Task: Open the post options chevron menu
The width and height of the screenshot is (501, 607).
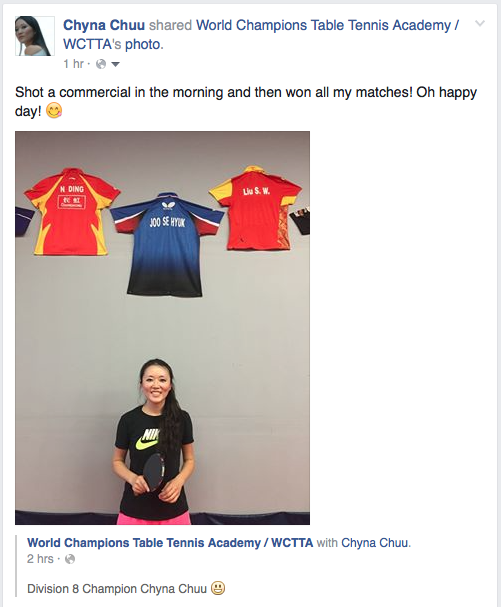Action: [x=480, y=24]
